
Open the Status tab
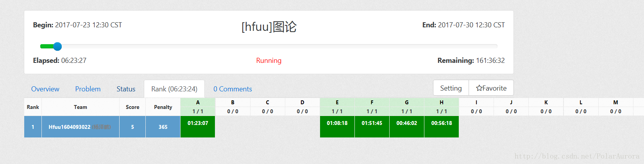[x=126, y=89]
